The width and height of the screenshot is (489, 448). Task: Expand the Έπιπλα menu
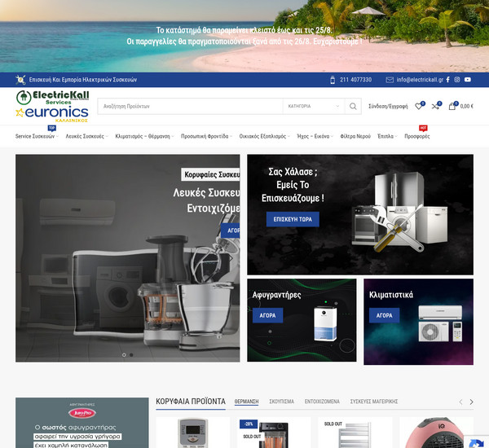(x=387, y=136)
